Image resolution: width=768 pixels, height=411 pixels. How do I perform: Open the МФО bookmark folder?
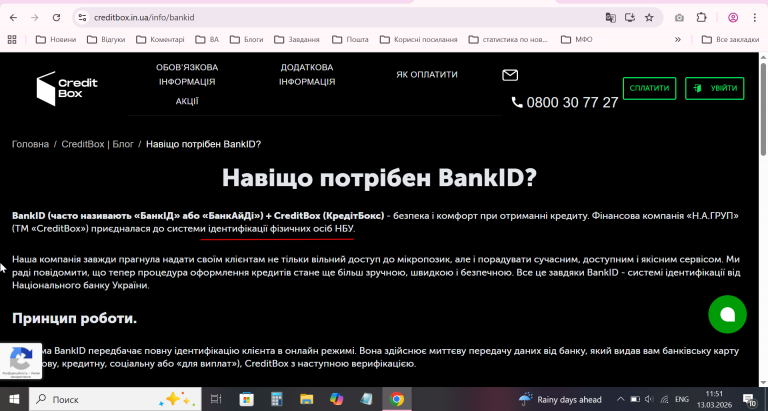(x=576, y=39)
